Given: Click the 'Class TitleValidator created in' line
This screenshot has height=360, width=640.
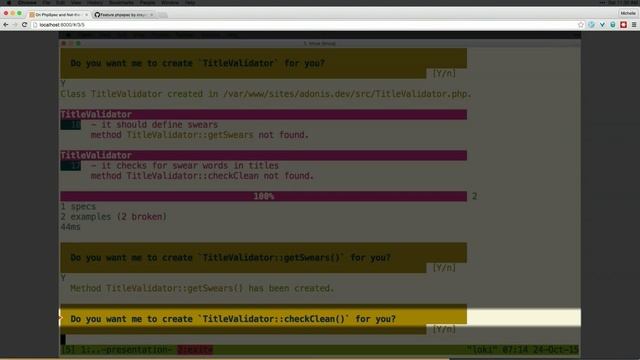Looking at the screenshot, I should pos(266,94).
